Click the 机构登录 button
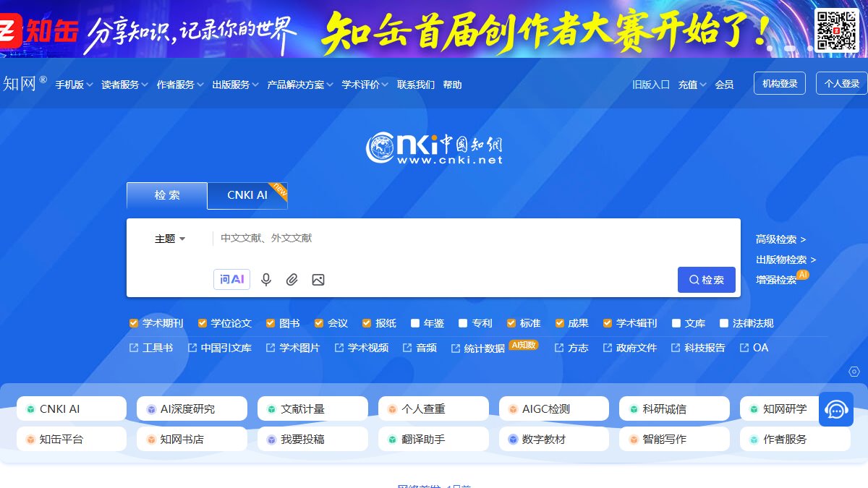This screenshot has height=488, width=868. coord(780,83)
